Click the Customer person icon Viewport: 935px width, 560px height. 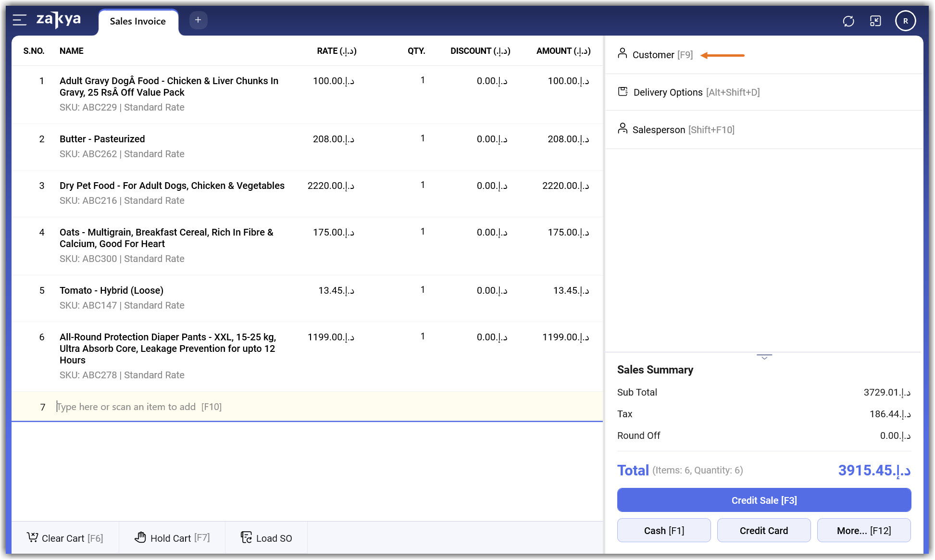pyautogui.click(x=622, y=54)
